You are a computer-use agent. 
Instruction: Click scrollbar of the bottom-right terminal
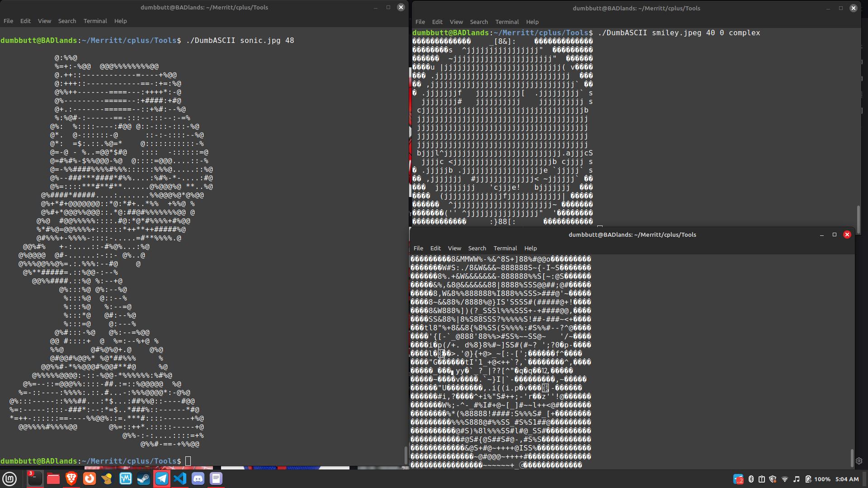tap(852, 458)
